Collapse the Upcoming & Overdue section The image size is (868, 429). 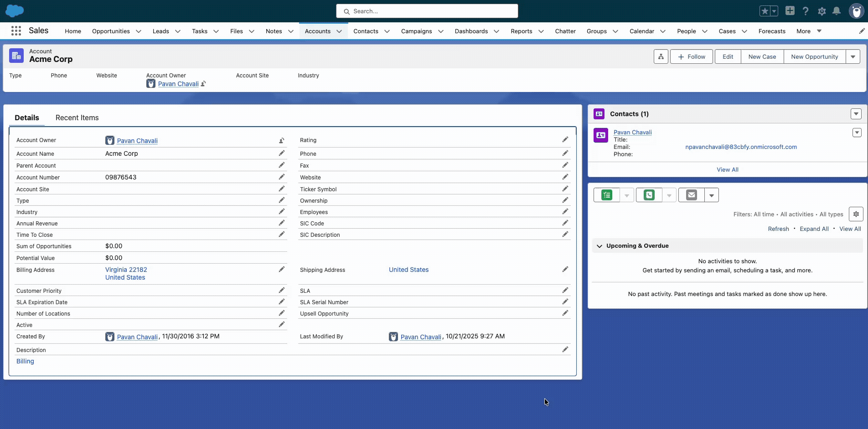[x=599, y=246]
